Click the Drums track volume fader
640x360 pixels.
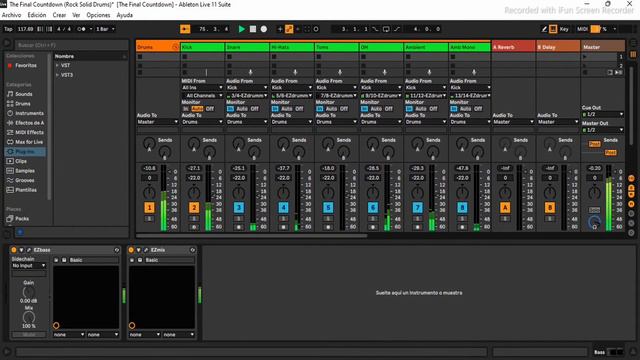[x=164, y=198]
